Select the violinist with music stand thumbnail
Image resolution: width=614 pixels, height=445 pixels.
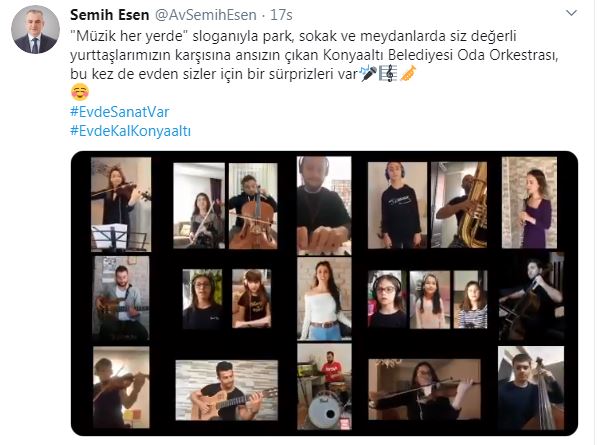coord(121,204)
